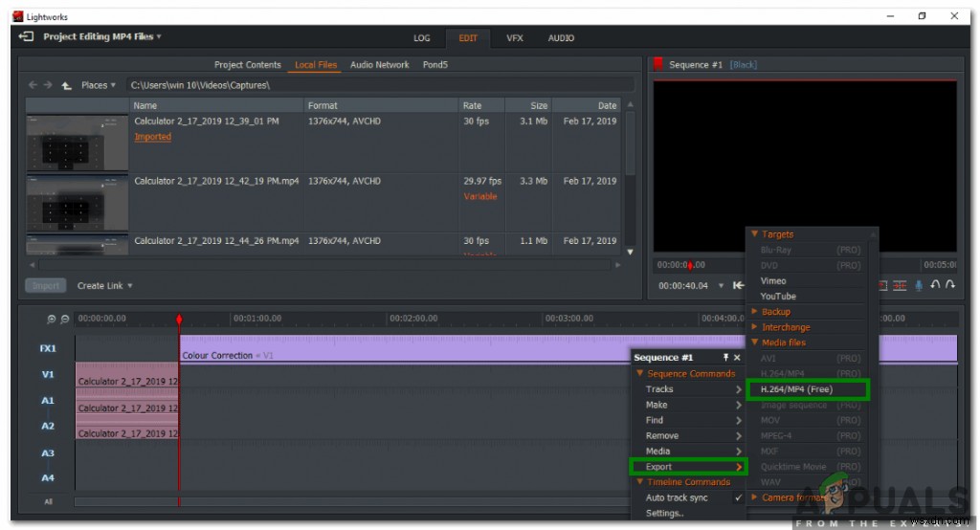This screenshot has width=980, height=530.
Task: Pin the Sequence #1 context menu
Action: [x=724, y=358]
